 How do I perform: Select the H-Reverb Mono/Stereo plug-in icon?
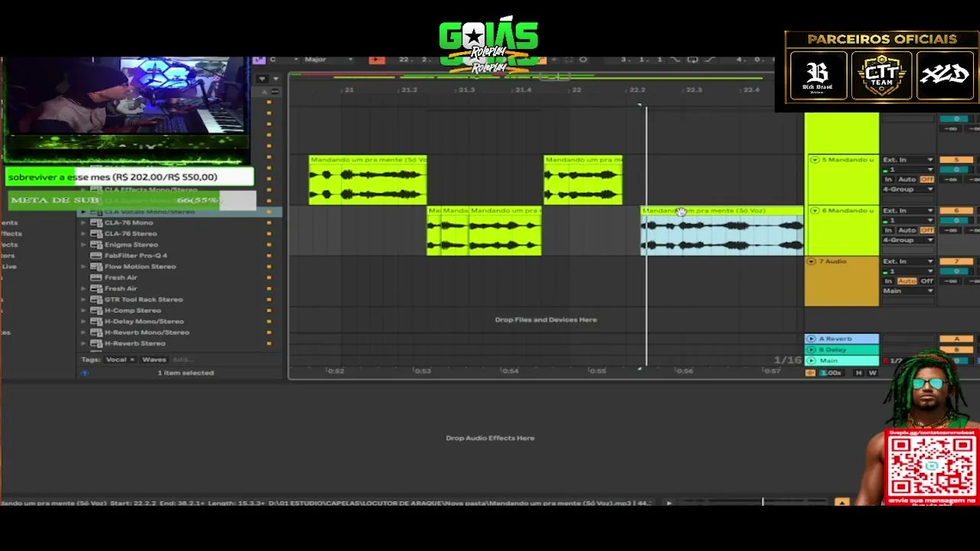pos(96,332)
